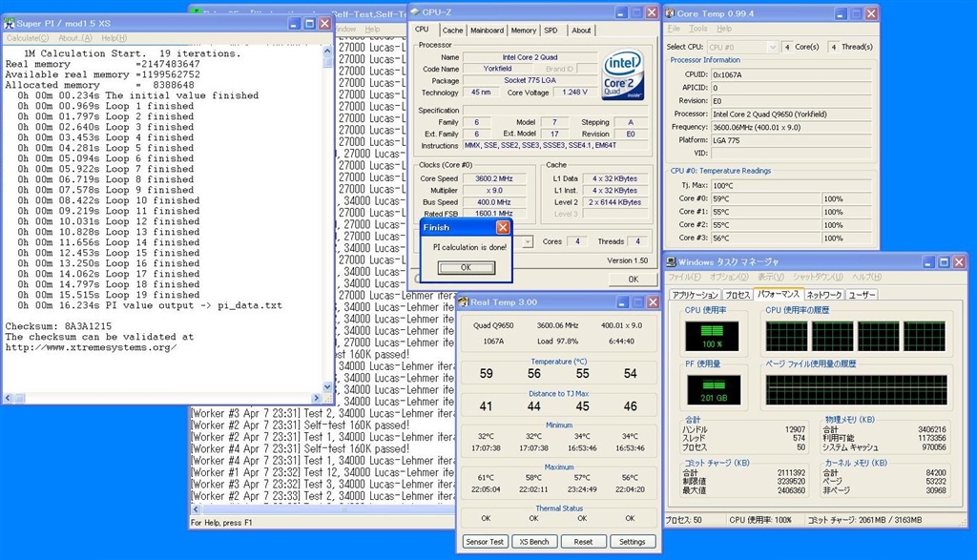
Task: Click the Super PI title bar icon
Action: pyautogui.click(x=11, y=22)
